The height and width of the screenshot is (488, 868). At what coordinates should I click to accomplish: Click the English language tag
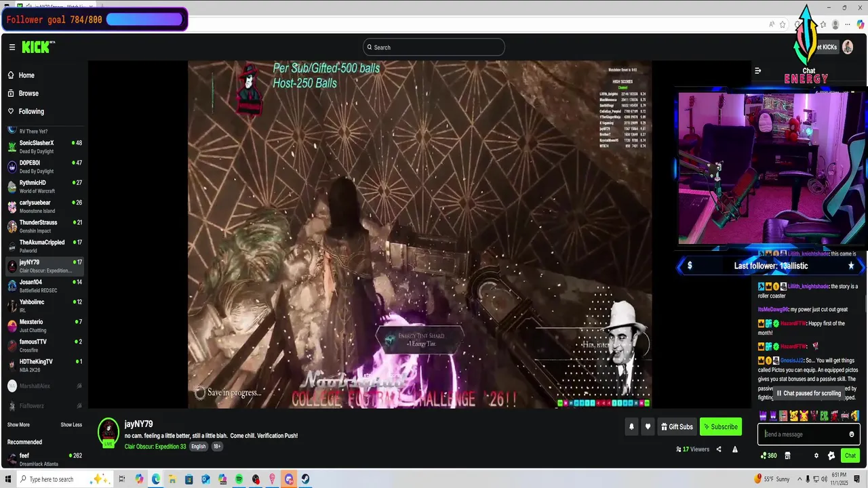tap(198, 447)
